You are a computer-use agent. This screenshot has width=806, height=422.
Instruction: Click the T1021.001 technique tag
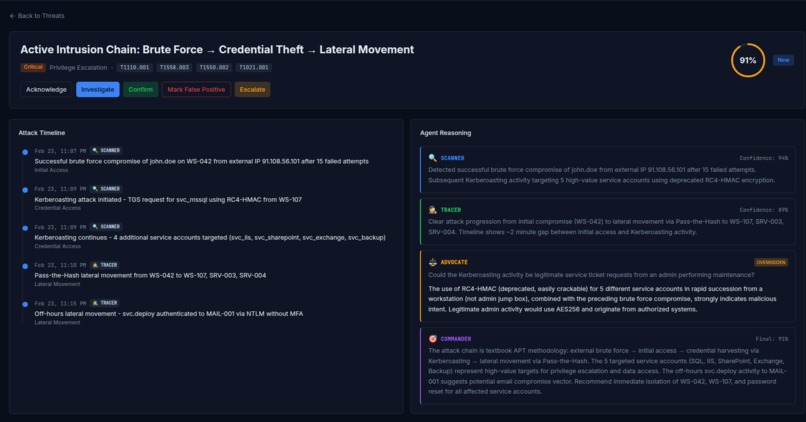(x=254, y=67)
